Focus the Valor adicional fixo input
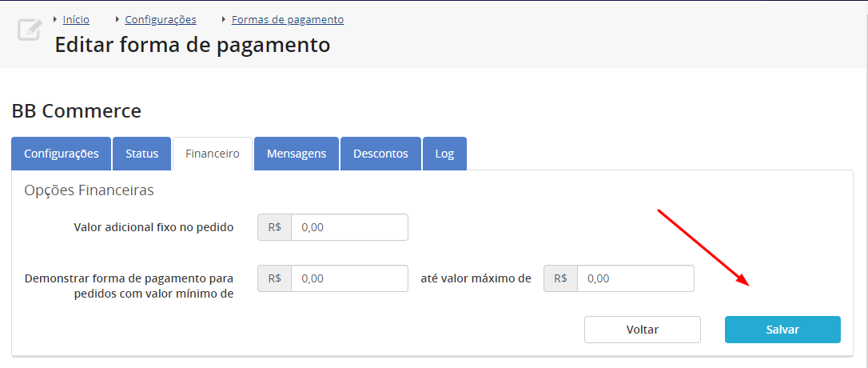 point(349,227)
